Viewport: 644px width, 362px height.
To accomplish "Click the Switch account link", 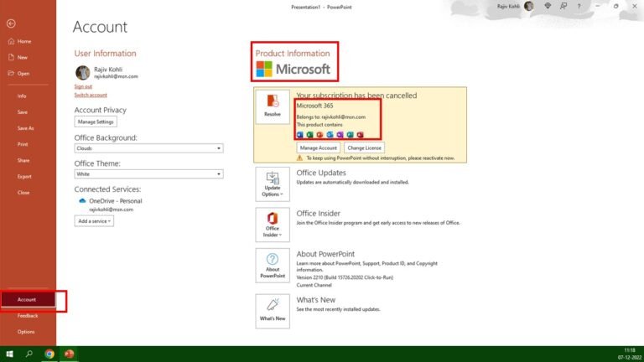I will click(91, 95).
